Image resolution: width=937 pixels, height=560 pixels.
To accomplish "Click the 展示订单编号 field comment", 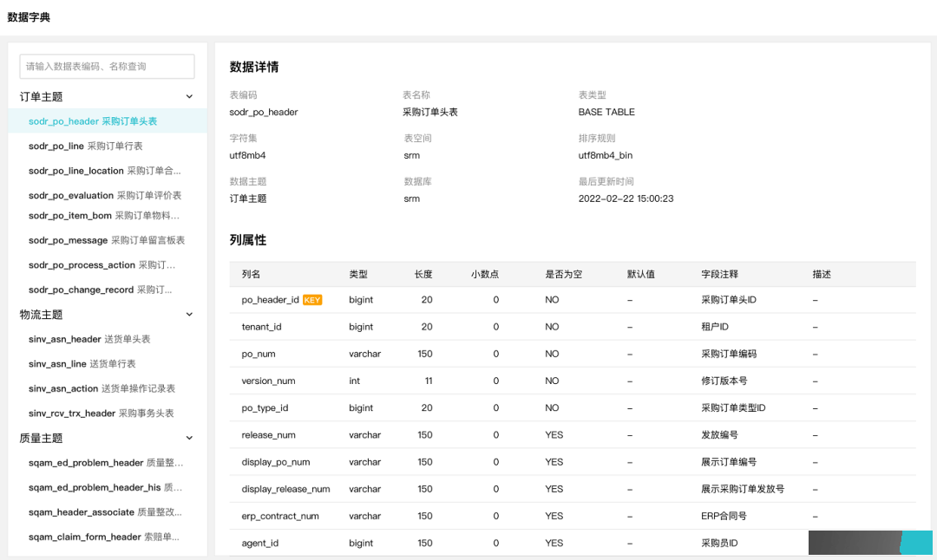I will click(729, 462).
